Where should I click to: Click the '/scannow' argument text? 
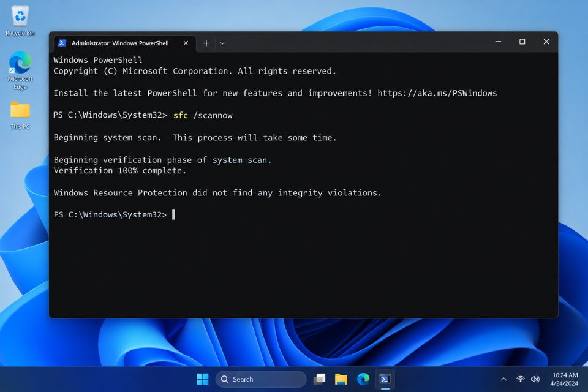(x=213, y=115)
